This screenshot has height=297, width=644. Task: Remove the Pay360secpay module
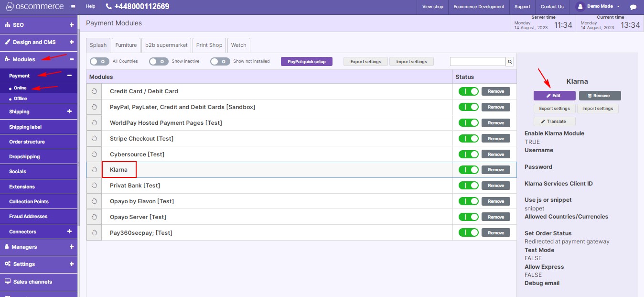496,233
